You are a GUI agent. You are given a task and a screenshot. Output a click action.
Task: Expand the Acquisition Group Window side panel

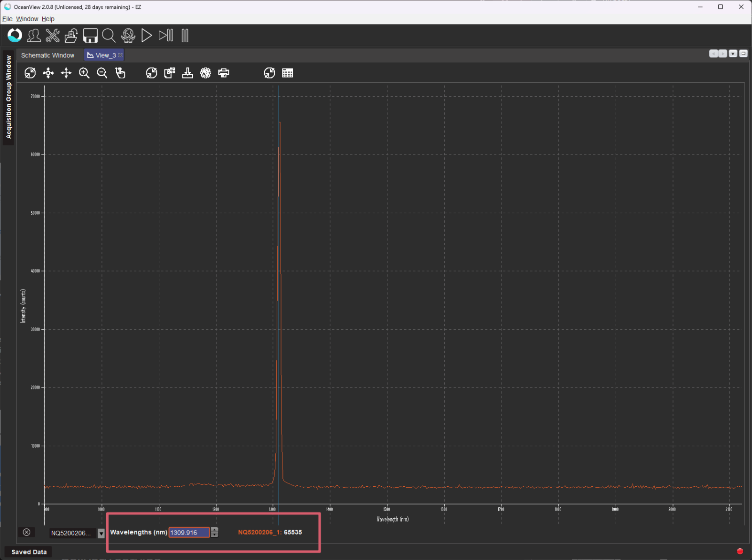(x=8, y=97)
